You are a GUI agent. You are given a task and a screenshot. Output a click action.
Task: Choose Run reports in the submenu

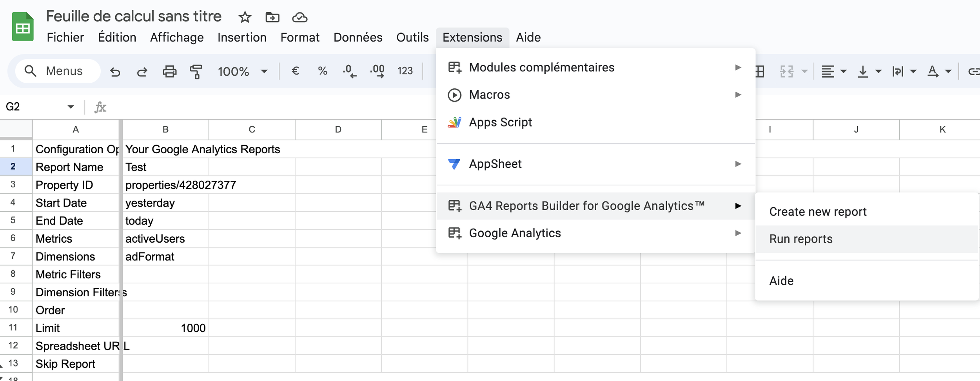867,239
